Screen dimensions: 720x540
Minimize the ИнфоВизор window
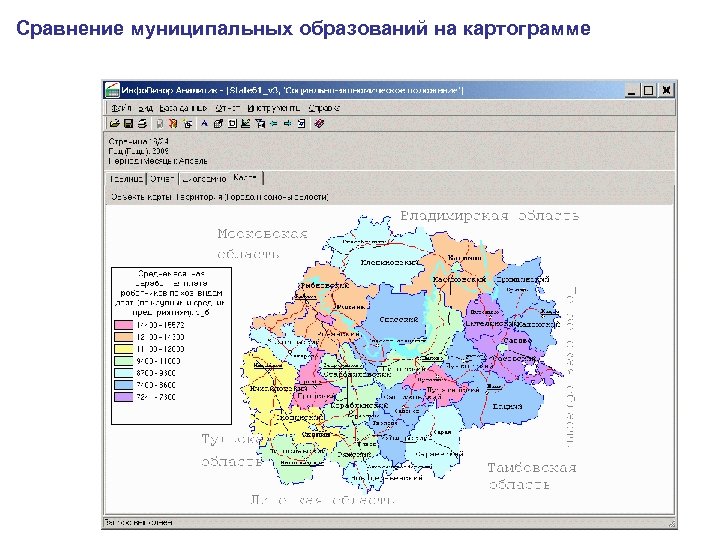632,90
